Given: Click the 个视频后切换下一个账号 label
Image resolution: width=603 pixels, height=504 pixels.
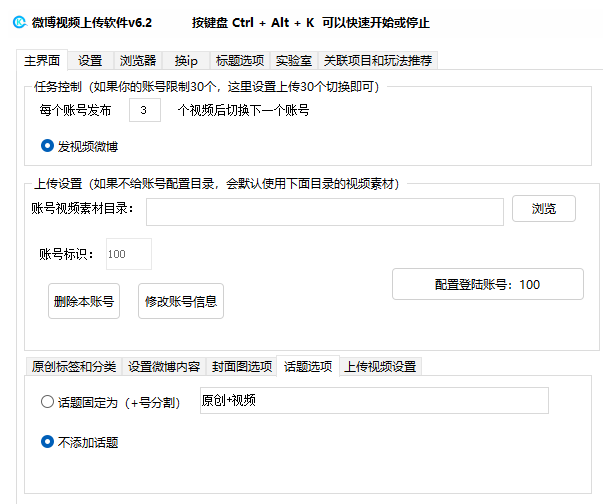Looking at the screenshot, I should [x=243, y=110].
